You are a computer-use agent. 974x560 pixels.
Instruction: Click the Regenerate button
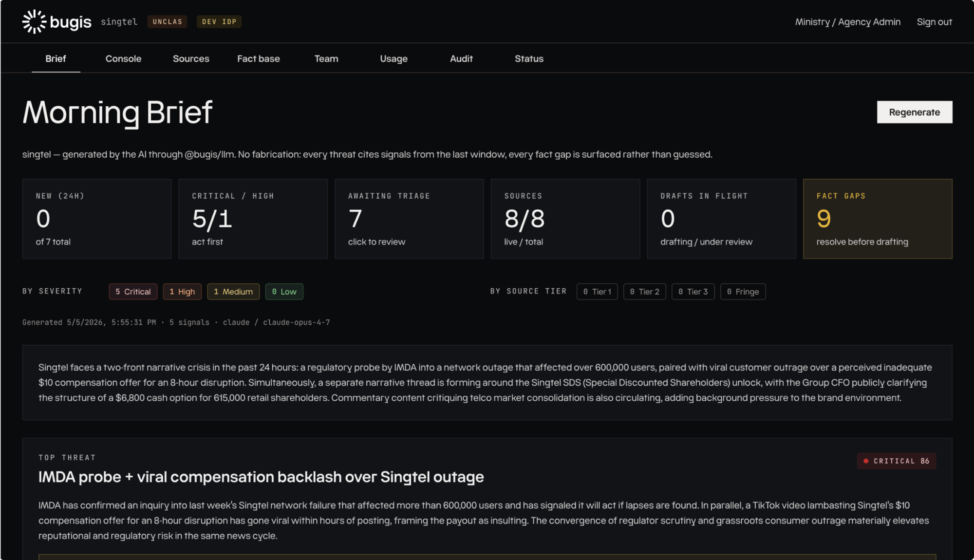[x=915, y=112]
